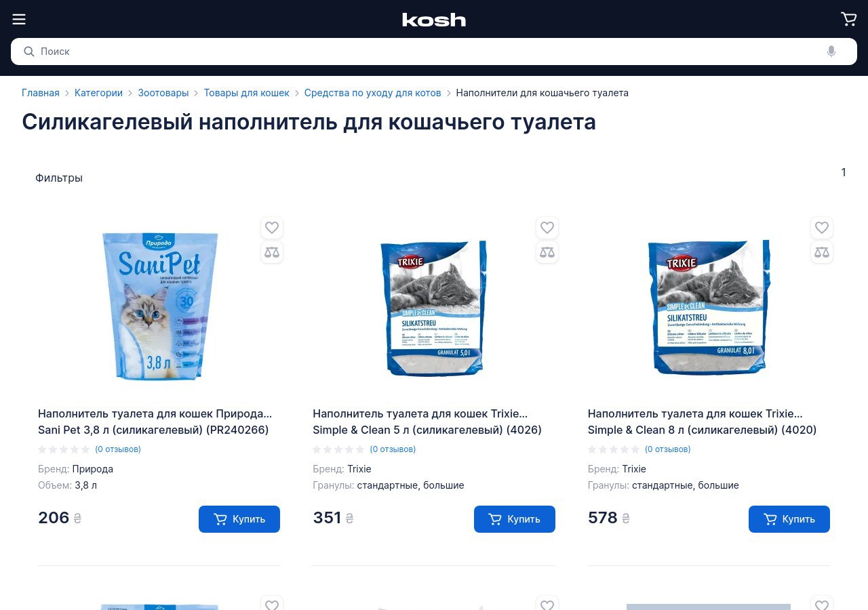Buy the Sani Pet for 206 ₴
Viewport: 868px width, 610px height.
pos(239,519)
